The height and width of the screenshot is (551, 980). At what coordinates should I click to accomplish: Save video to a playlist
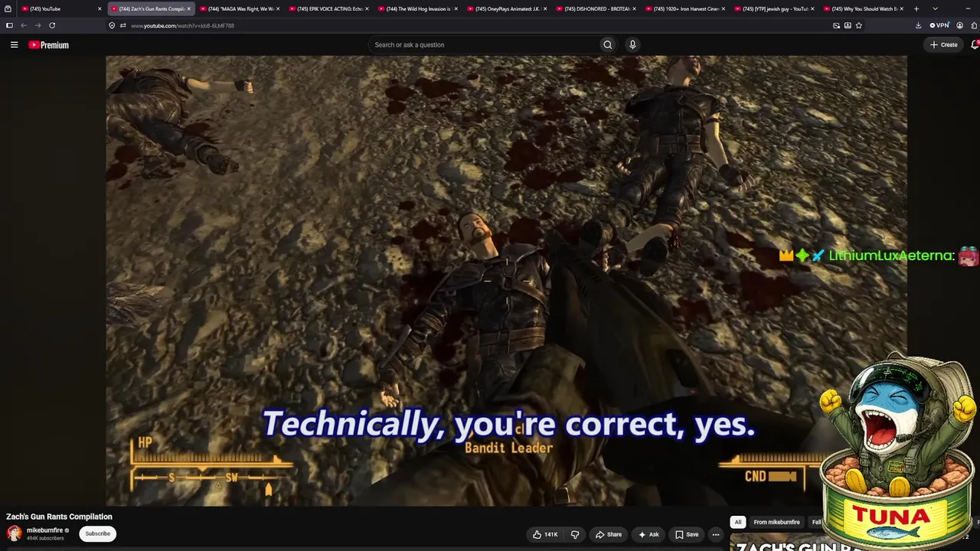tap(687, 535)
